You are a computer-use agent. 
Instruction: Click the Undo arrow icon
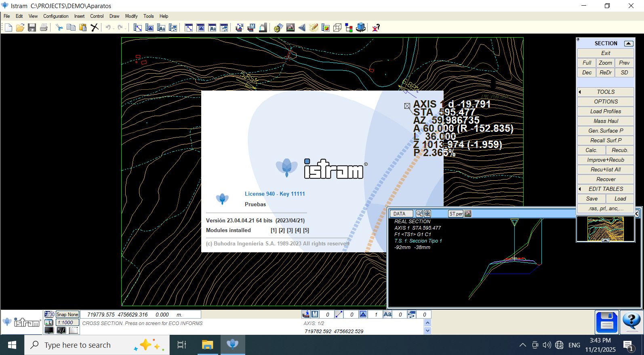click(108, 27)
